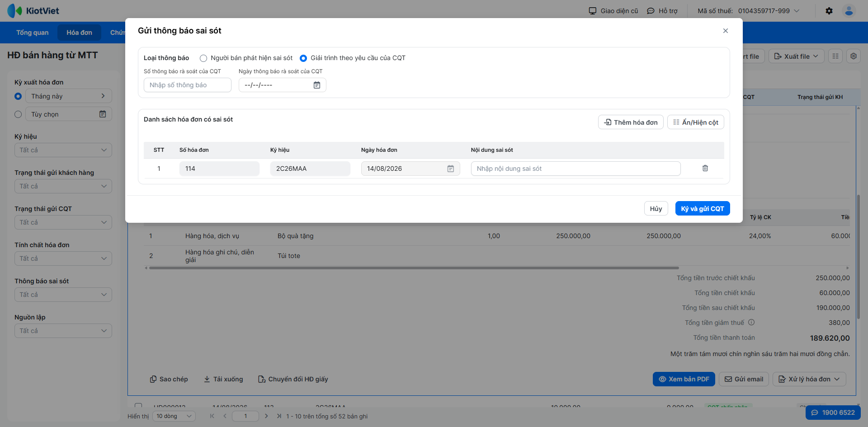
Task: Click the KiotViet logo
Action: point(33,11)
